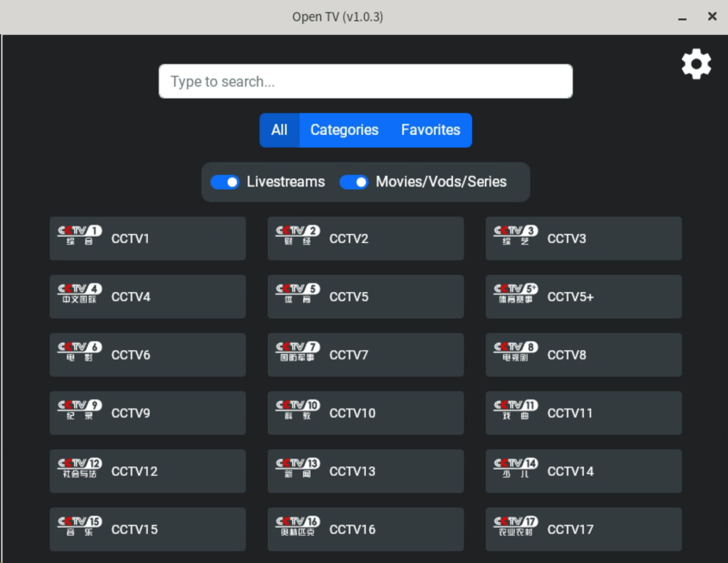The image size is (728, 563).
Task: Click the CCTV5 channel logo
Action: [x=298, y=294]
